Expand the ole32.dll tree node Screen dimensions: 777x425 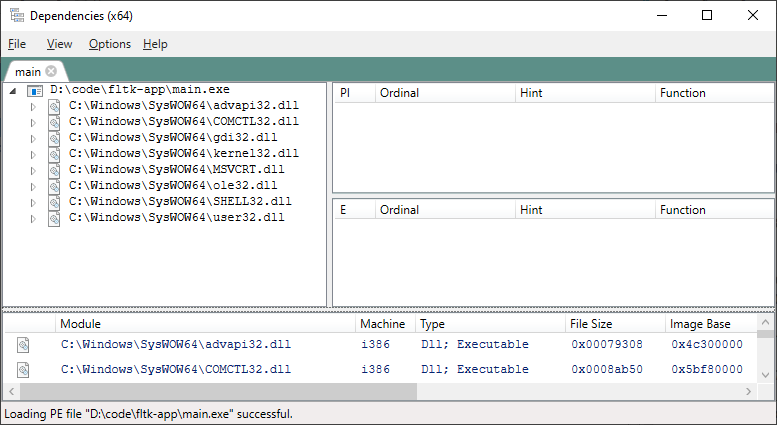[x=33, y=186]
